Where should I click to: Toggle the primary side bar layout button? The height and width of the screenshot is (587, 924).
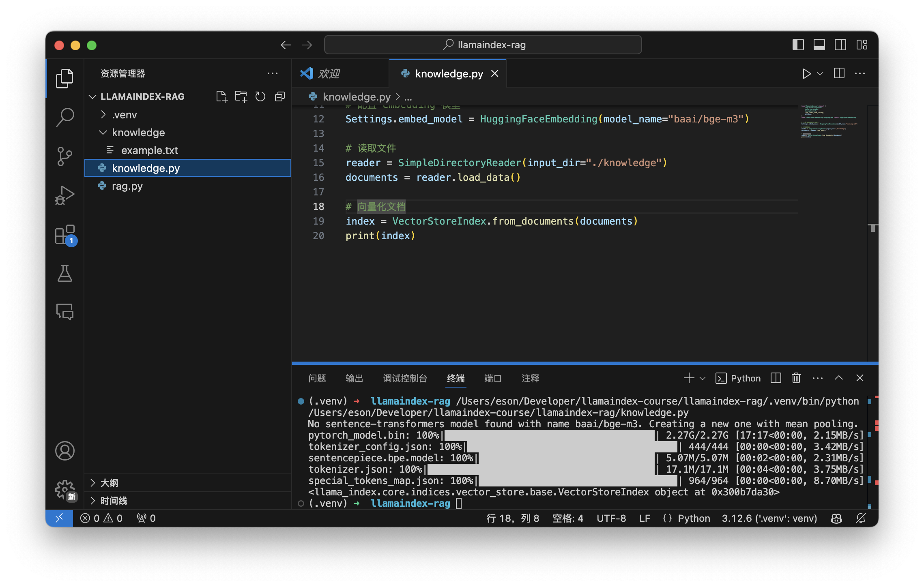pos(798,45)
